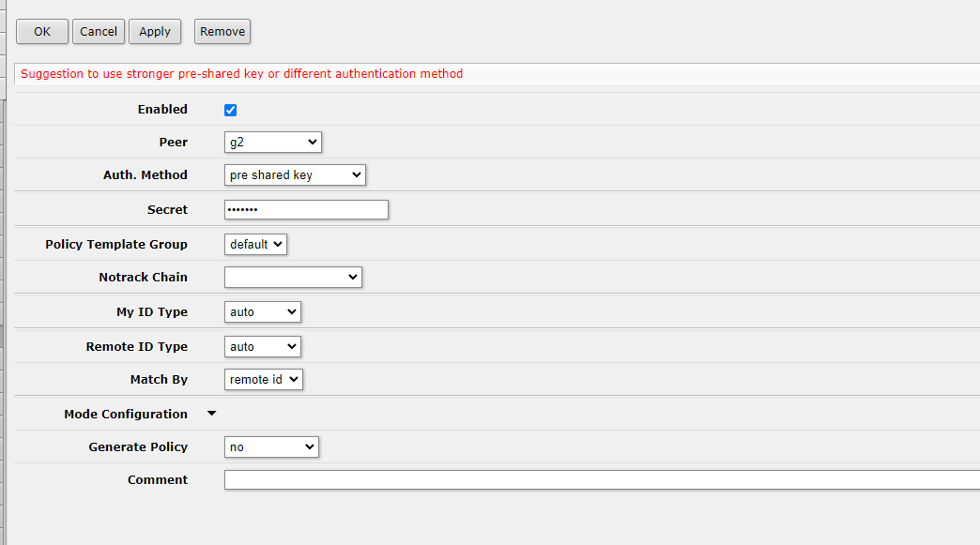Click the red pre-shared key warning message
The image size is (980, 545).
coord(241,74)
